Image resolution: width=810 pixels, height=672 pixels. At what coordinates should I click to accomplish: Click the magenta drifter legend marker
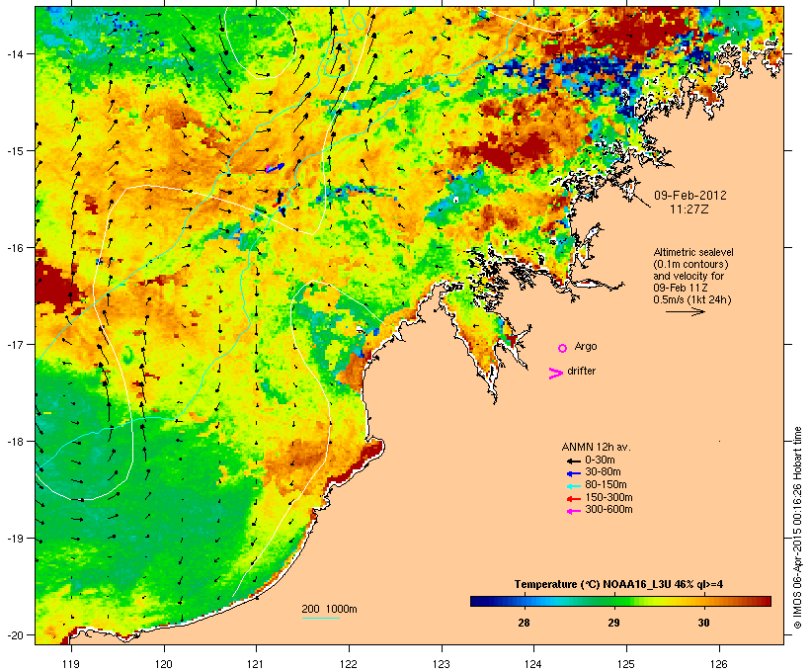pyautogui.click(x=556, y=374)
